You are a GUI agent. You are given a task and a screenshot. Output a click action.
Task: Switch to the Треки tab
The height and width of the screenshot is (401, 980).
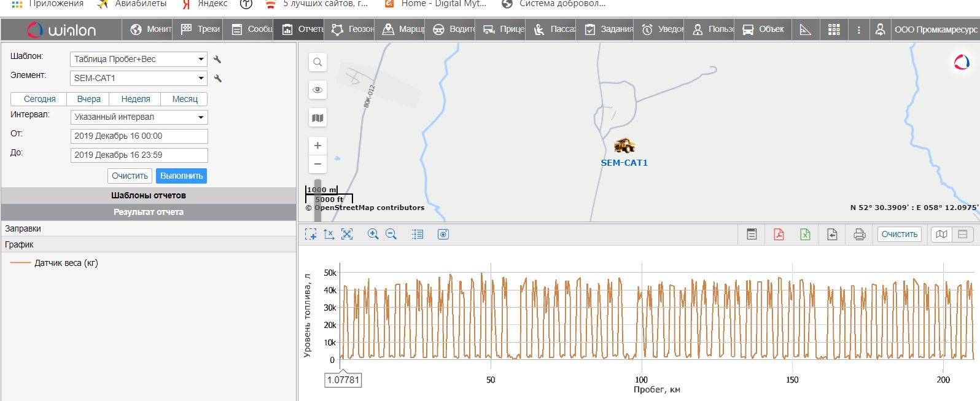pos(201,29)
